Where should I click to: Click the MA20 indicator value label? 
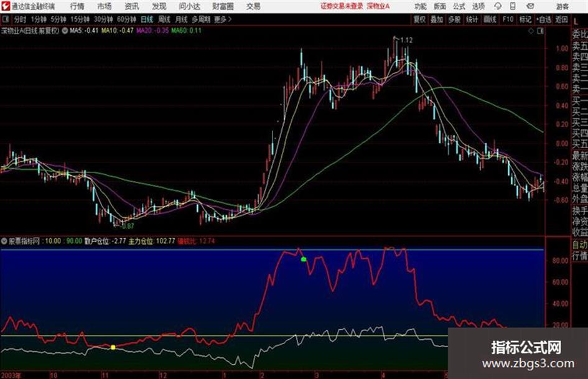[152, 30]
